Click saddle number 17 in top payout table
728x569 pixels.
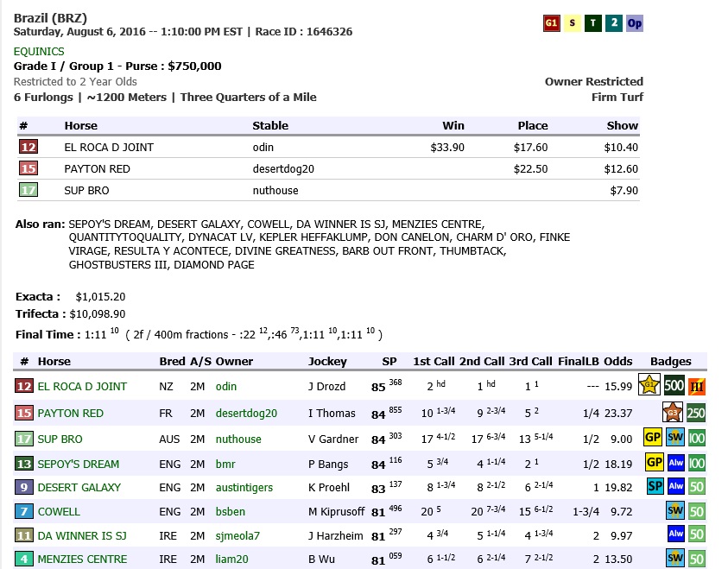tap(28, 190)
